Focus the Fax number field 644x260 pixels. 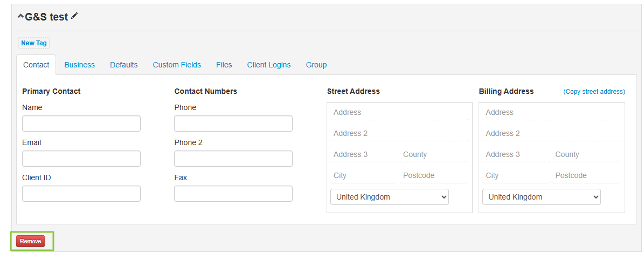click(x=233, y=194)
